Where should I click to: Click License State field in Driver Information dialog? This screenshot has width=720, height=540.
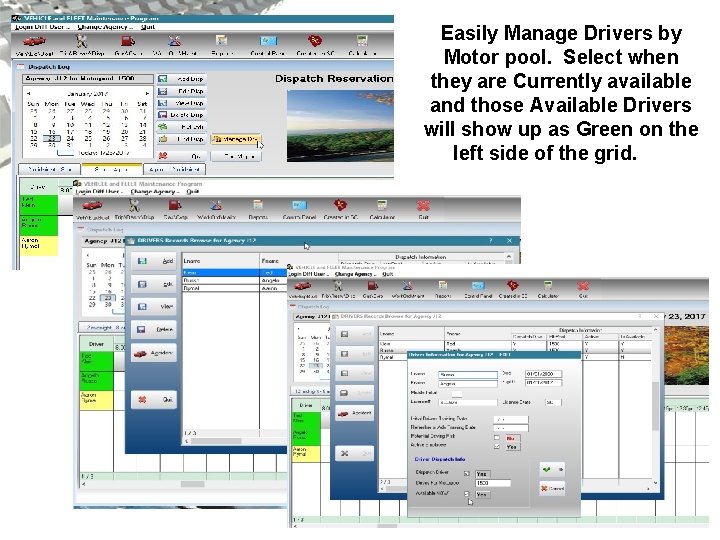click(x=553, y=402)
